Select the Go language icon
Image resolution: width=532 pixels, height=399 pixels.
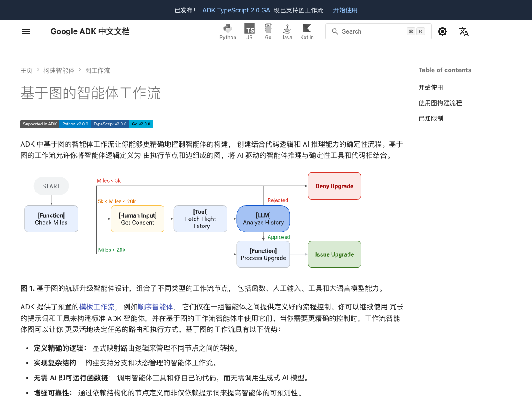(268, 31)
